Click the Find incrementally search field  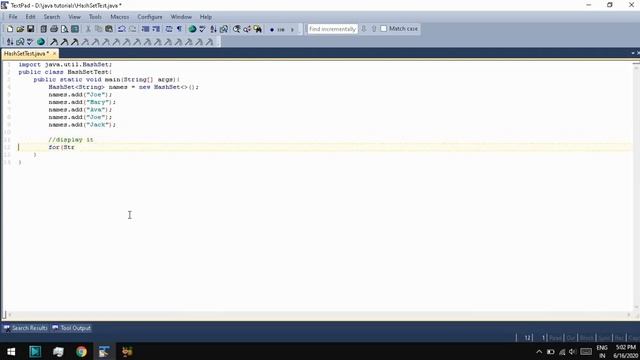click(332, 29)
